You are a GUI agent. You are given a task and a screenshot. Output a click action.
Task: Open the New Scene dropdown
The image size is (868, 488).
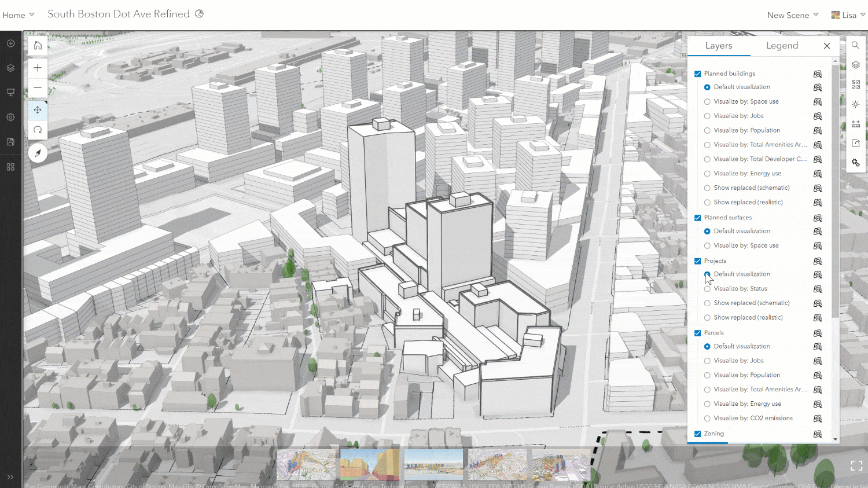(x=793, y=15)
